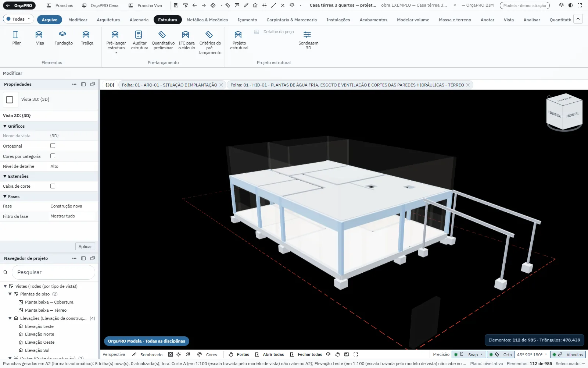Open the Folha 01 ARQ-01 view tab

169,85
